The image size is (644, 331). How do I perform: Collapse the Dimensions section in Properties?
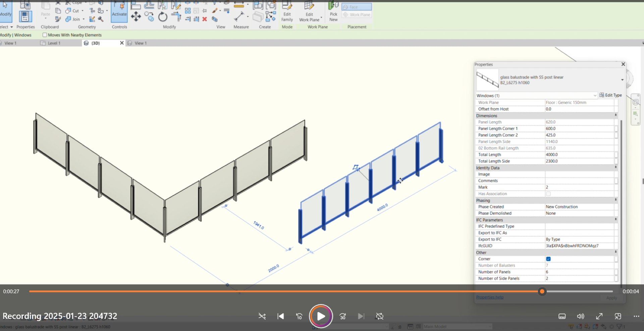(x=615, y=115)
